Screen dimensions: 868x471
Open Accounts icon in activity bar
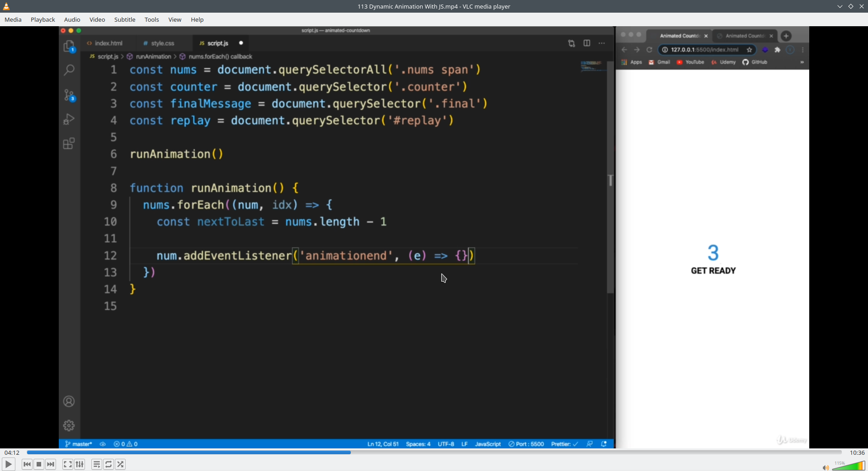(x=69, y=401)
